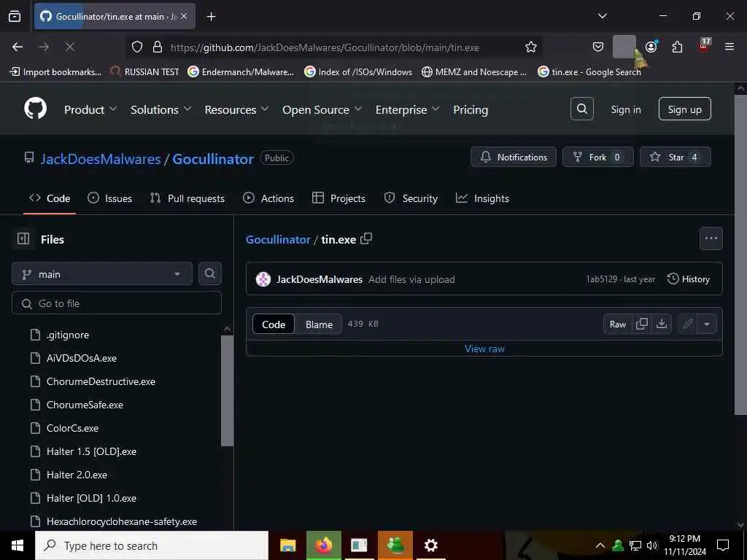The height and width of the screenshot is (560, 747).
Task: Open the Issues tab
Action: pyautogui.click(x=110, y=198)
